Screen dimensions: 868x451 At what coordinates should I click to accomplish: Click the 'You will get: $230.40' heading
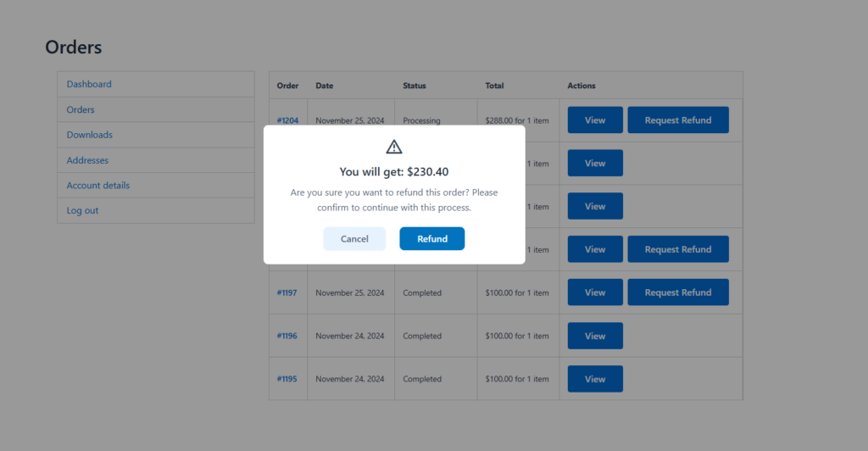pos(393,171)
